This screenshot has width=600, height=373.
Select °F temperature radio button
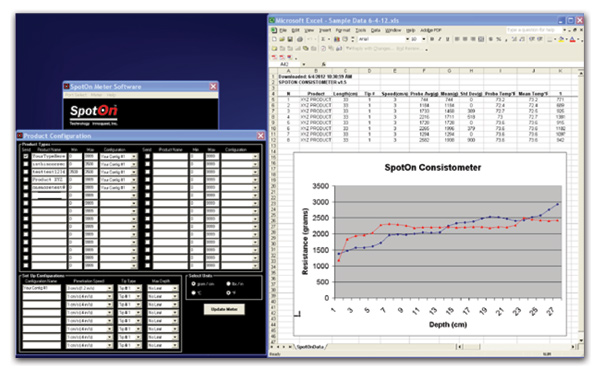tap(228, 293)
